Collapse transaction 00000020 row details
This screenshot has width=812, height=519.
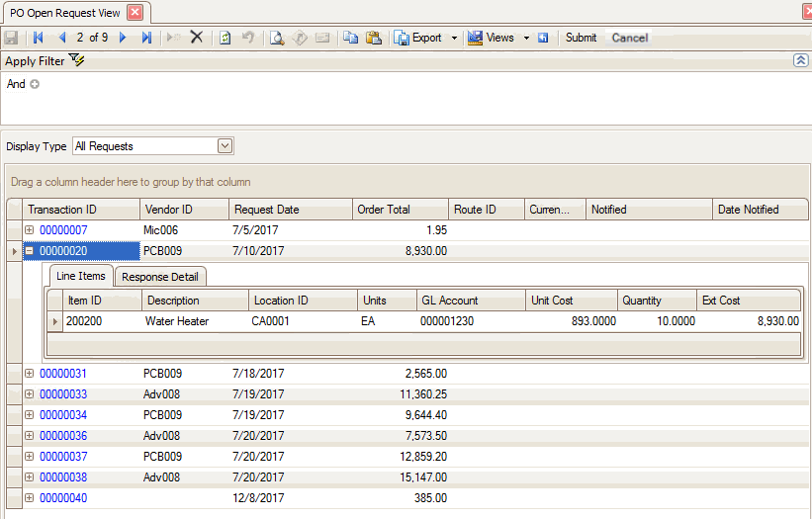tap(29, 251)
